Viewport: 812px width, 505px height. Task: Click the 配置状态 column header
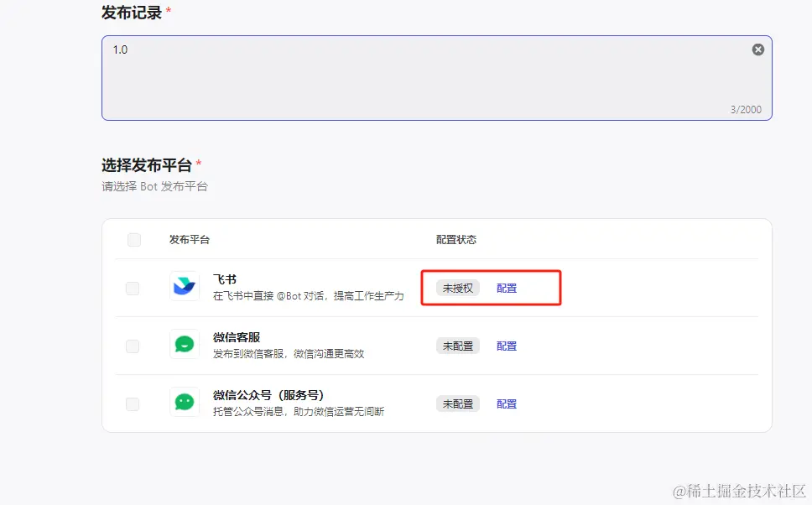coord(456,240)
